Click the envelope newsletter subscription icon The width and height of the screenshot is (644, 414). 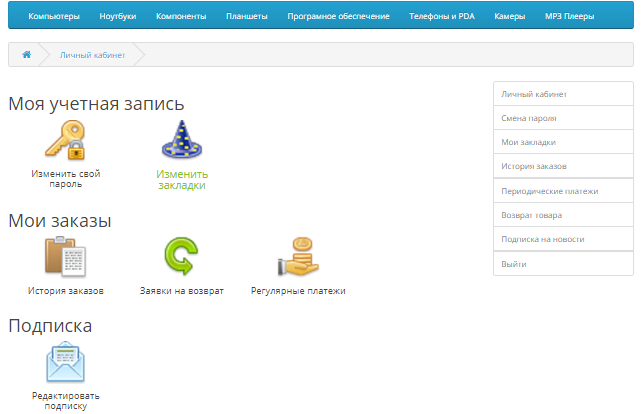coord(65,362)
